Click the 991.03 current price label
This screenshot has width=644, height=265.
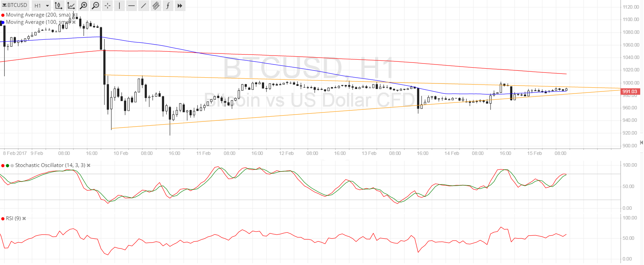click(630, 91)
